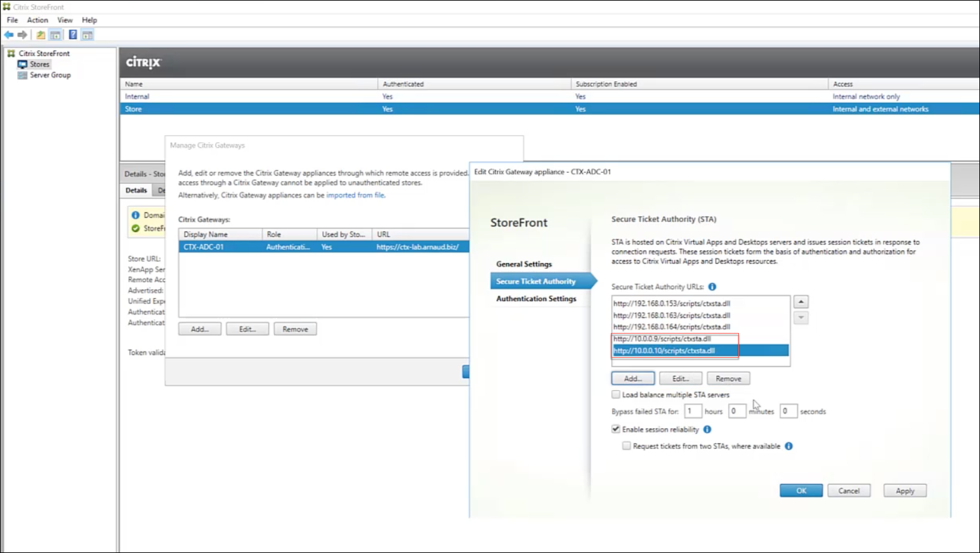This screenshot has height=553, width=980.
Task: Open the Help menu
Action: point(89,20)
